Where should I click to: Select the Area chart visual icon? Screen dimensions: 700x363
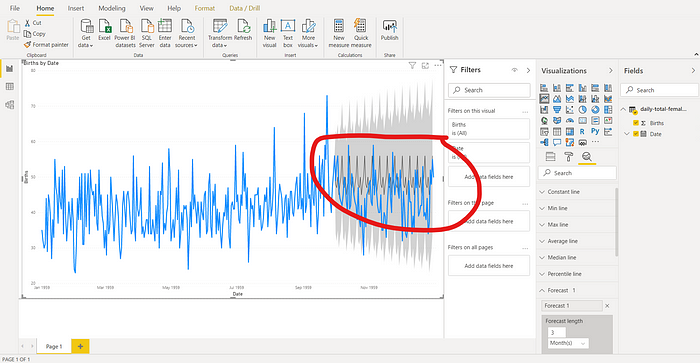pos(557,99)
